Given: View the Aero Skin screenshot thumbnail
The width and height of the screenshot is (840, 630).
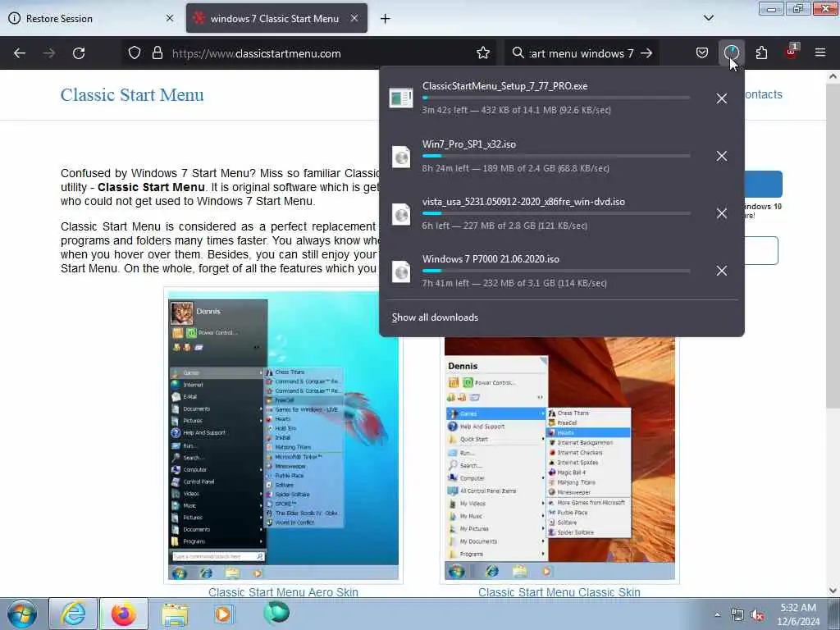Looking at the screenshot, I should coord(283,436).
